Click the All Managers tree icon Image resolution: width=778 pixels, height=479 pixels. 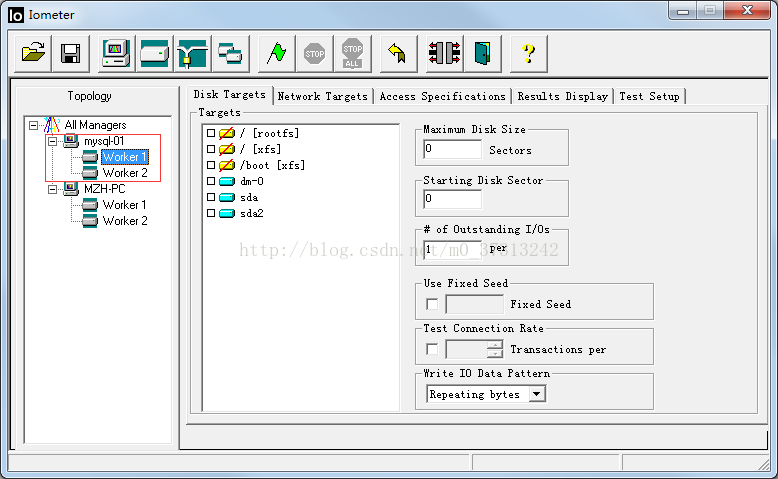(x=52, y=125)
